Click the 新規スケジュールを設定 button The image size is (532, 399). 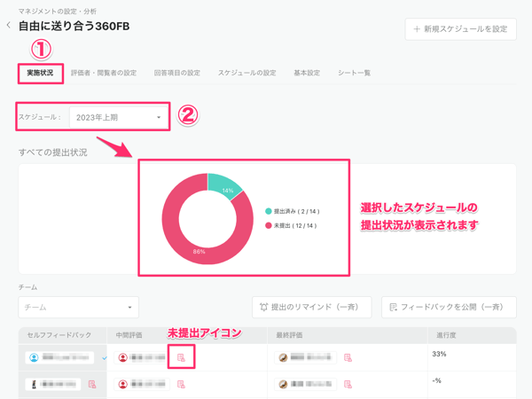460,29
